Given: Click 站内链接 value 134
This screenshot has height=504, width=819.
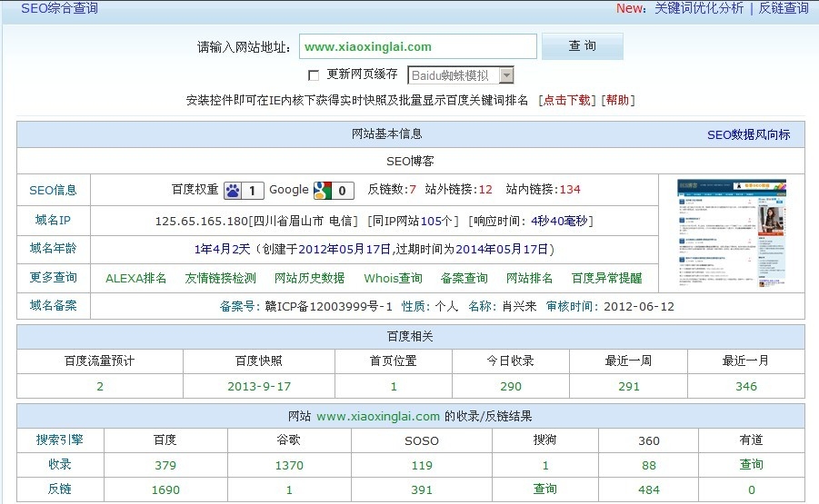Looking at the screenshot, I should pyautogui.click(x=570, y=190).
